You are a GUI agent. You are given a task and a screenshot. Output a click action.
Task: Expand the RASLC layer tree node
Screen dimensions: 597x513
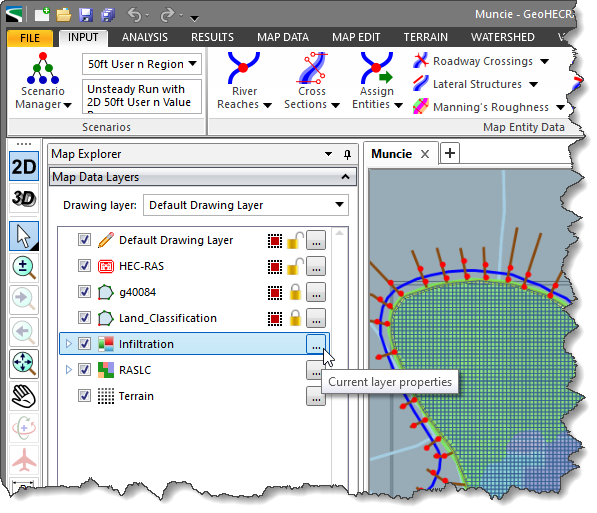69,369
